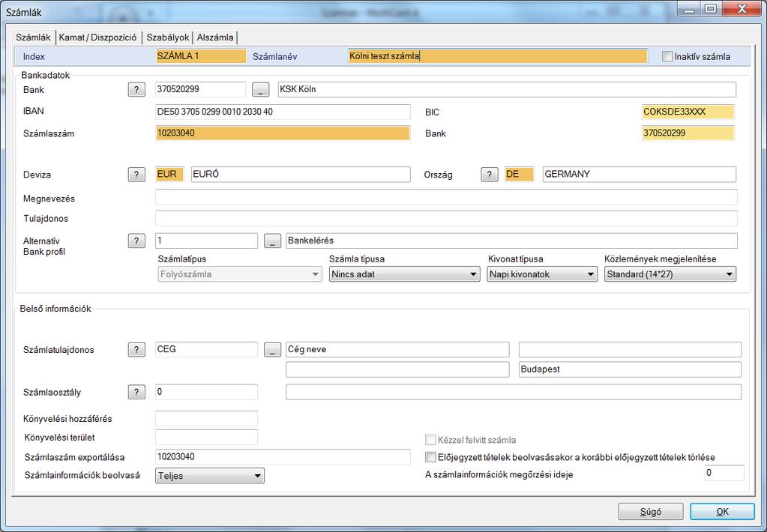
Task: Click the Könyvelési terület field
Action: point(206,437)
